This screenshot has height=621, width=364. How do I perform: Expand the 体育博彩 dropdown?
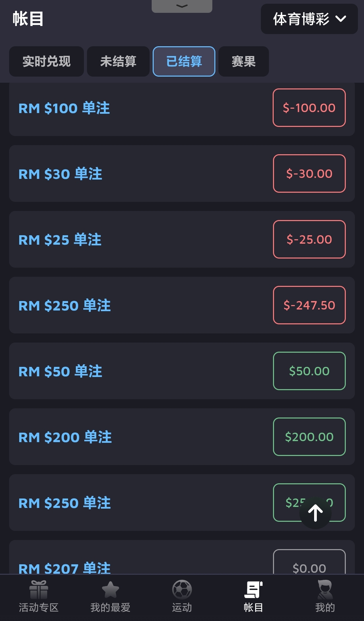(309, 19)
